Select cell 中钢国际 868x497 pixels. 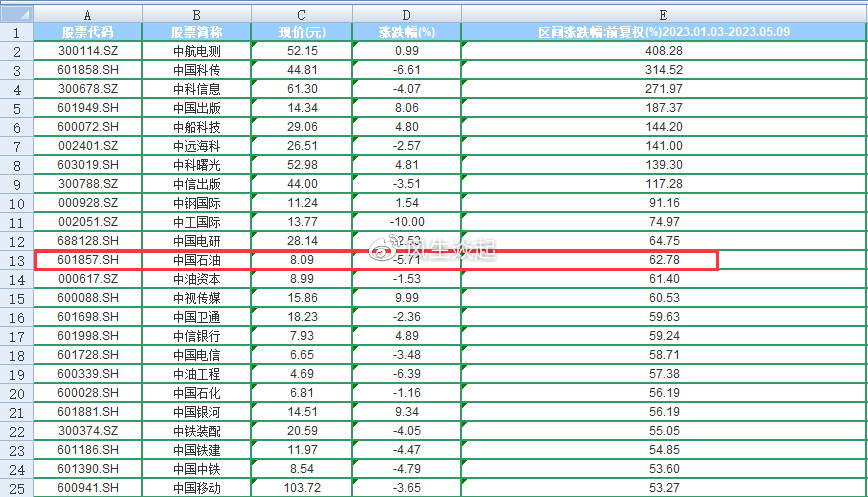[197, 203]
